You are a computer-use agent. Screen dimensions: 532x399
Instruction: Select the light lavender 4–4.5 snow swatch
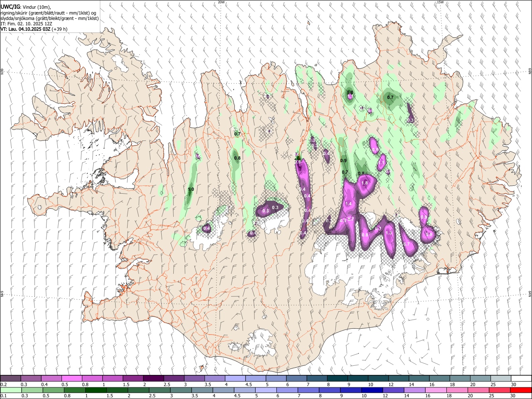(x=235, y=378)
